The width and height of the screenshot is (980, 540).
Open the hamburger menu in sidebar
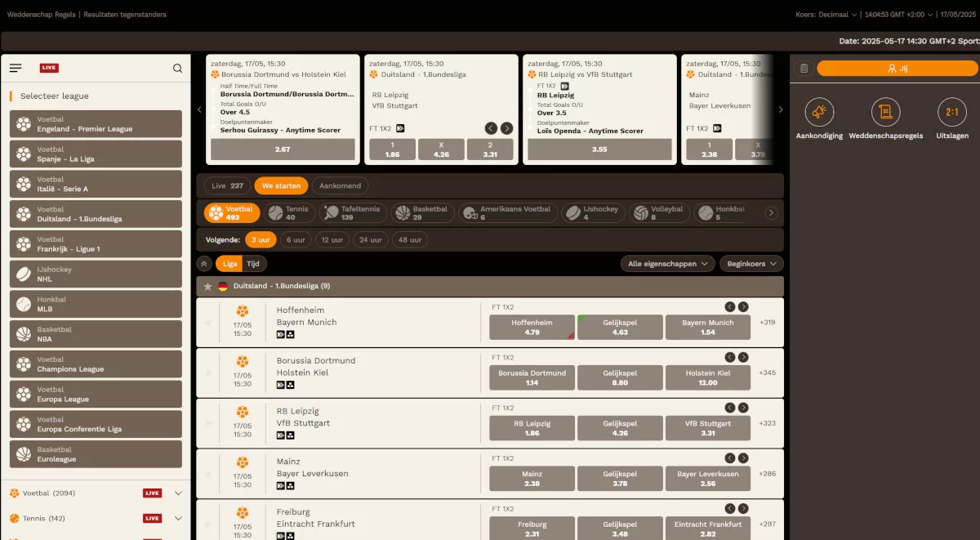(x=16, y=68)
